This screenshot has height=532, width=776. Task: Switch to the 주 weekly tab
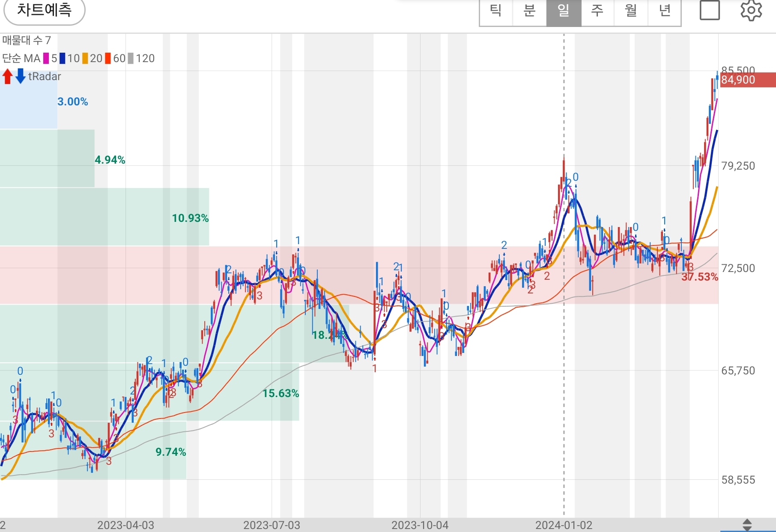(597, 11)
